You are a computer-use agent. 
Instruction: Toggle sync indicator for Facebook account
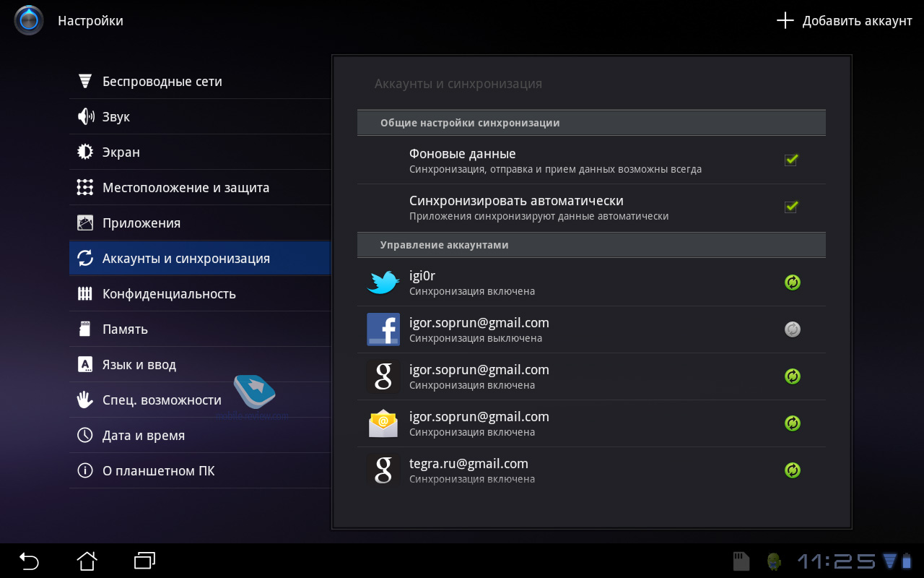(x=793, y=329)
